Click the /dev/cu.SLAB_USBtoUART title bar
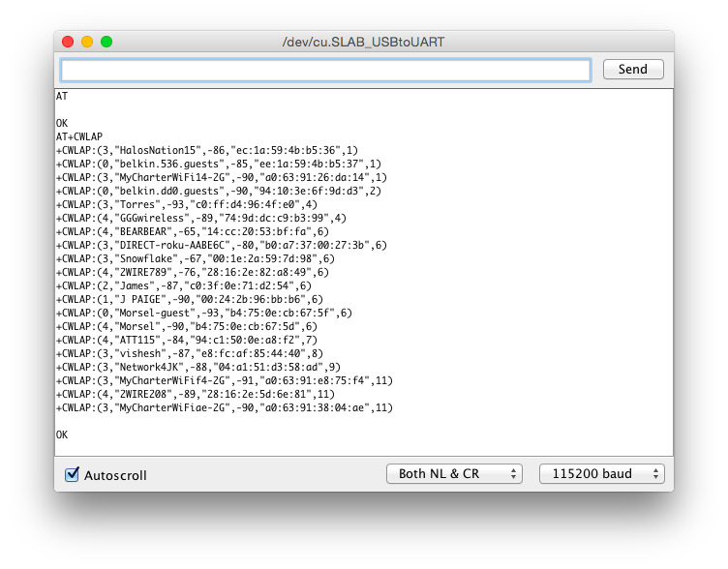The width and height of the screenshot is (728, 569). point(363,42)
